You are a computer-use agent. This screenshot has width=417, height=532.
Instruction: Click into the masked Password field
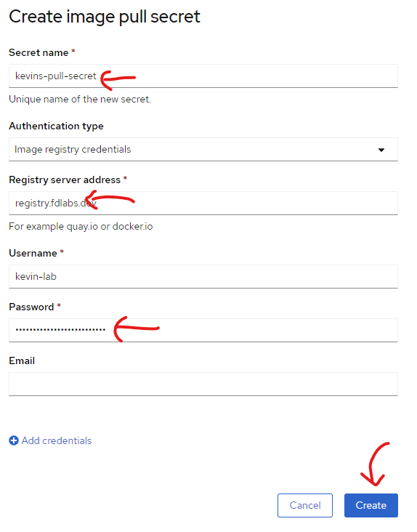pyautogui.click(x=203, y=330)
